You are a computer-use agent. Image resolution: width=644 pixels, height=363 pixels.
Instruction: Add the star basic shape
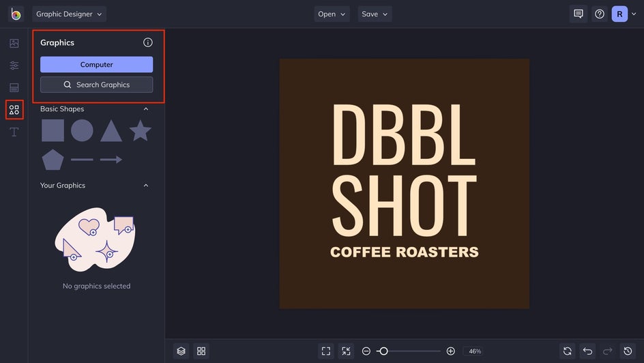point(141,130)
